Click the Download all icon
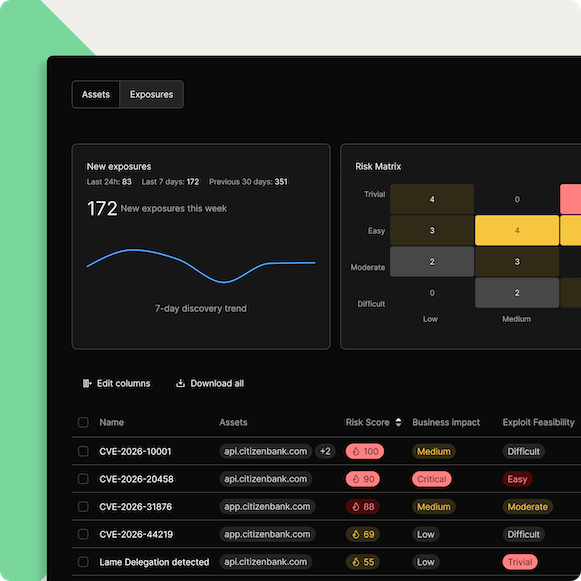This screenshot has width=581, height=581. 180,383
